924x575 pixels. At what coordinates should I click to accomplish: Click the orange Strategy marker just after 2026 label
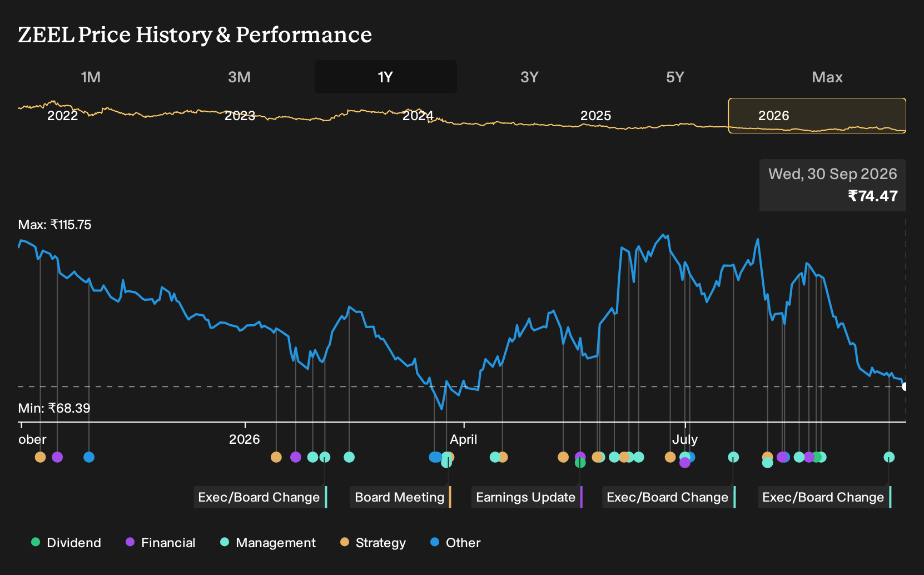pos(276,457)
